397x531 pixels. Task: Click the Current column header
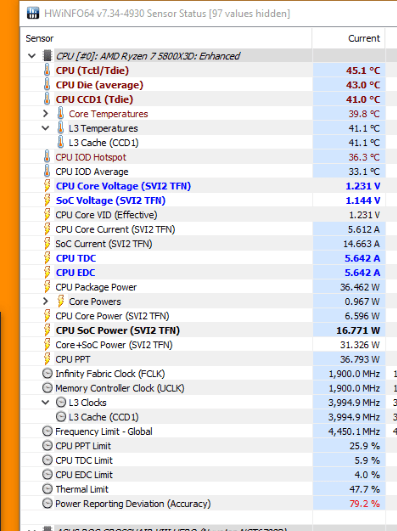(349, 38)
